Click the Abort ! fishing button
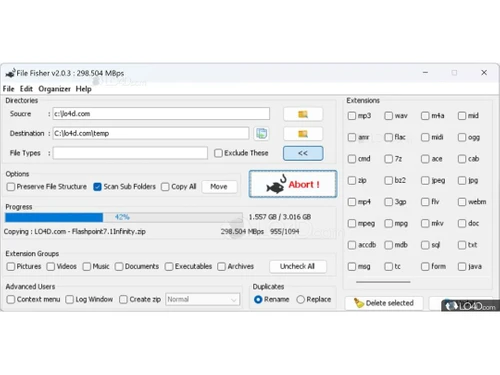The width and height of the screenshot is (500, 375). point(293,184)
